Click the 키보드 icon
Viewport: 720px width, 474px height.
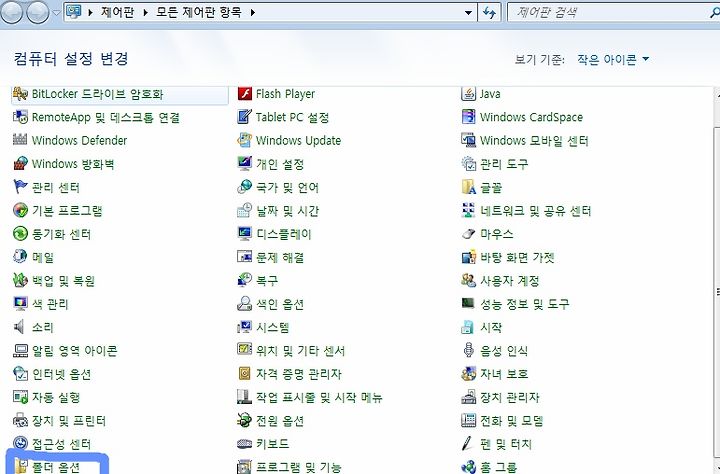[245, 444]
